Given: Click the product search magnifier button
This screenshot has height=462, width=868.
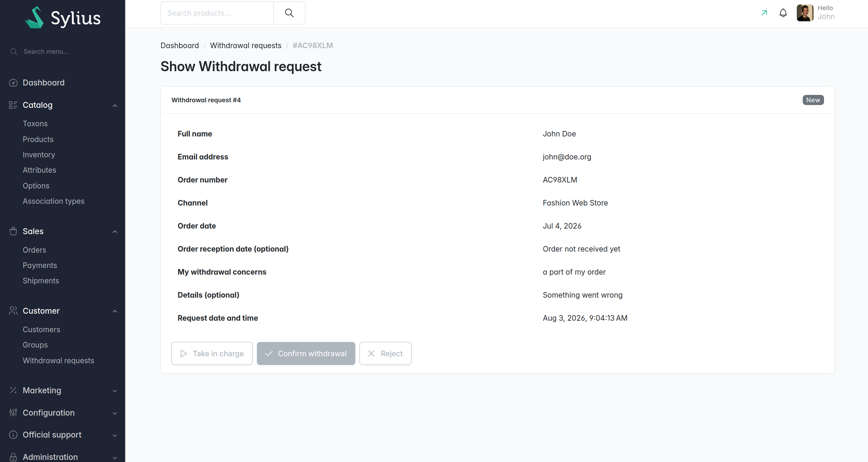Looking at the screenshot, I should 289,13.
